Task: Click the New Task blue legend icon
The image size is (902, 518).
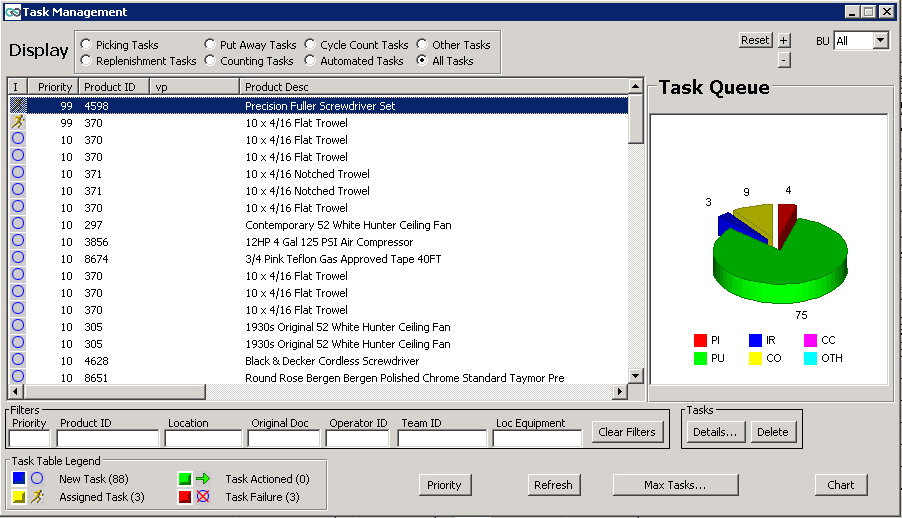Action: click(19, 479)
